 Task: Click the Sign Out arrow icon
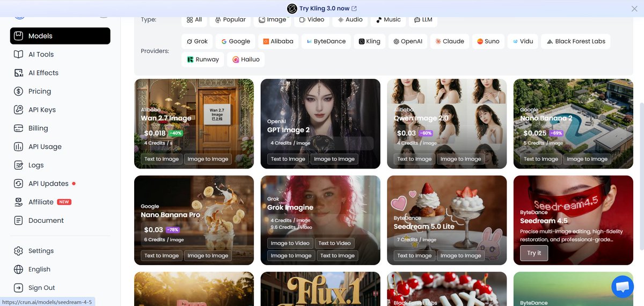(x=19, y=288)
